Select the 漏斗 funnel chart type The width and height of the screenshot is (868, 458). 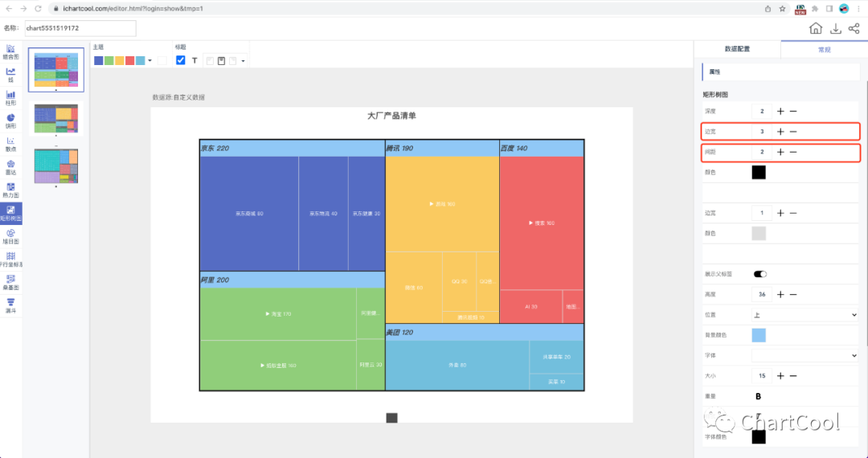10,306
